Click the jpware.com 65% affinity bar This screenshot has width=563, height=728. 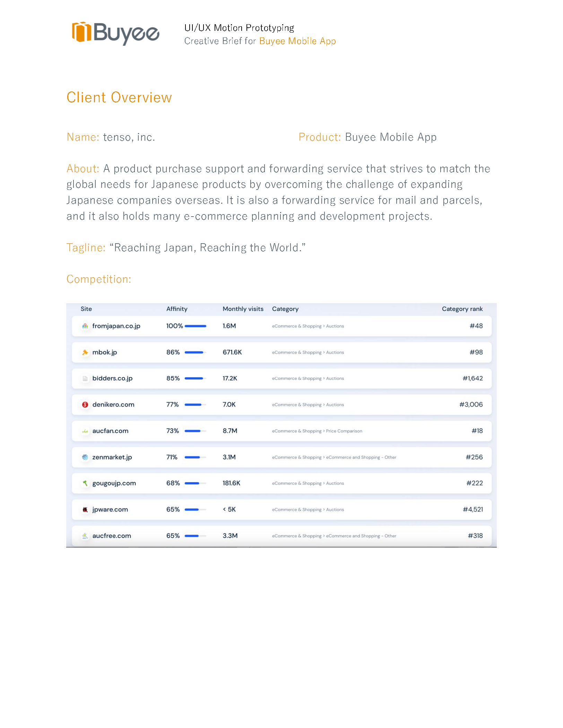[196, 510]
